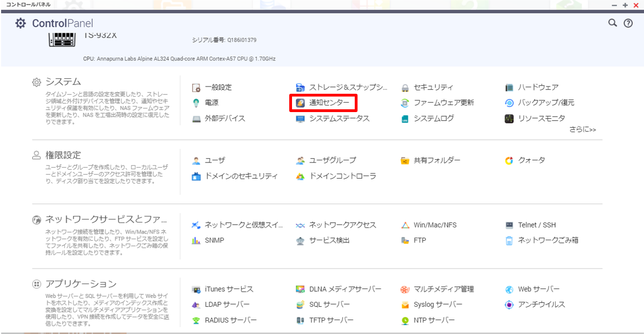The height and width of the screenshot is (334, 644).
Task: Click the ControlPanel gear title logo
Action: (21, 23)
